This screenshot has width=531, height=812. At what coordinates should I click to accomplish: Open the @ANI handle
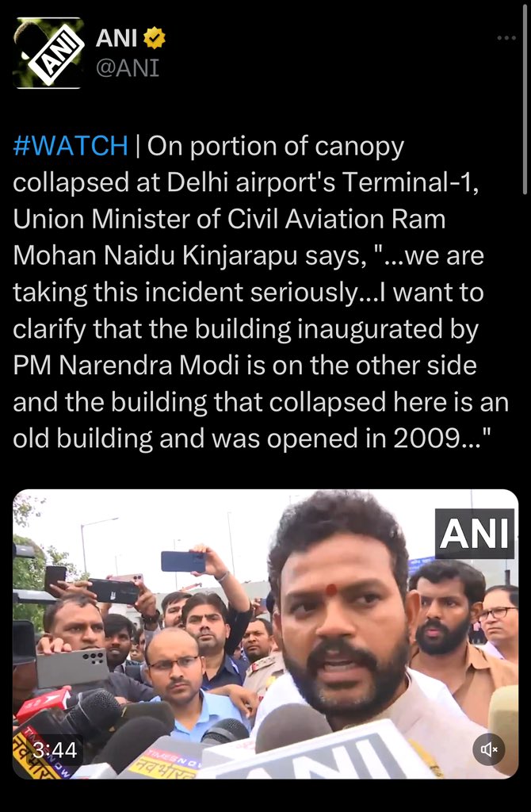pyautogui.click(x=128, y=68)
